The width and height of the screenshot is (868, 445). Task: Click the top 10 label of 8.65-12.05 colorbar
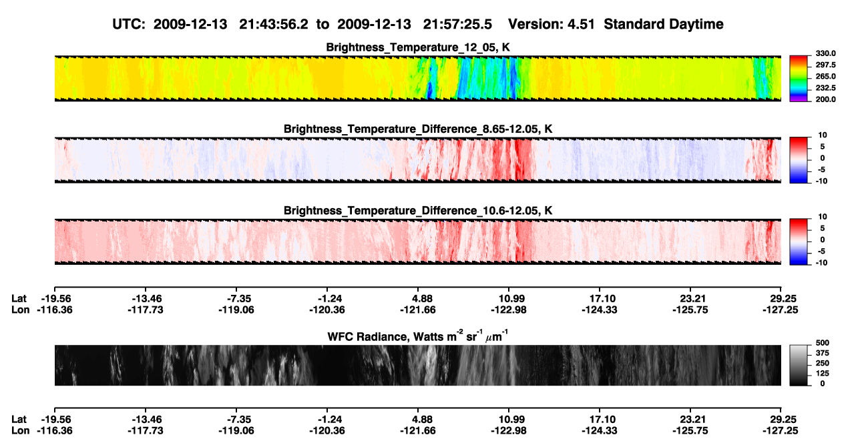[x=822, y=135]
